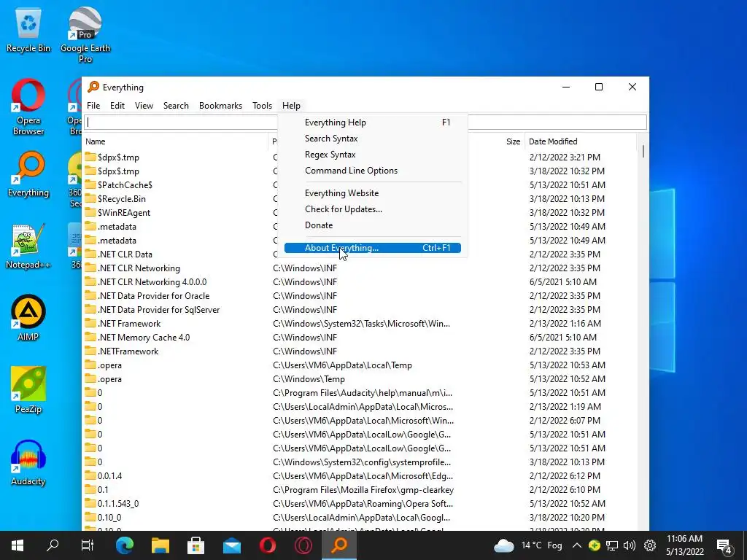Launch Audacity desktop shortcut
Viewport: 747px width, 560px height.
pos(28,462)
